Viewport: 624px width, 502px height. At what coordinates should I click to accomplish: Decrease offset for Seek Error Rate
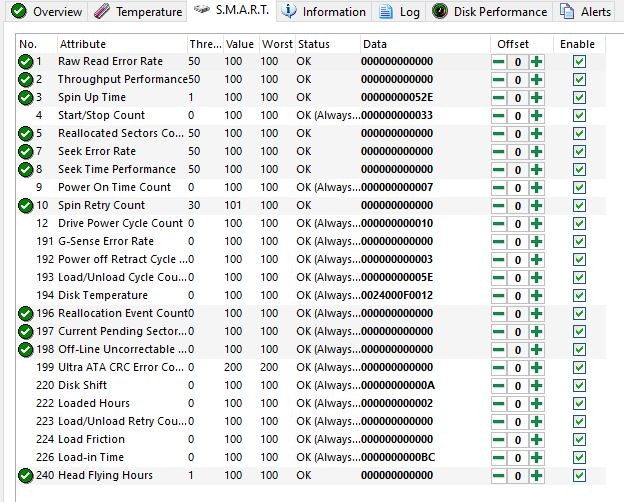499,152
